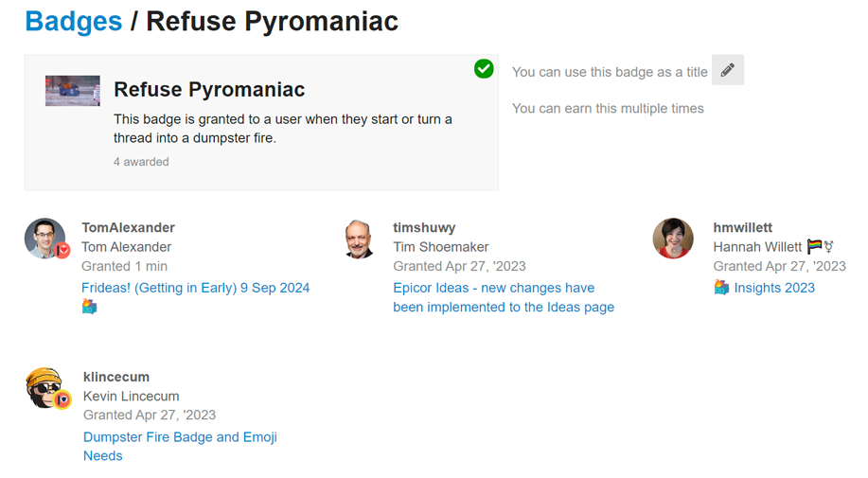868x478 pixels.
Task: Click the klincecum username
Action: click(x=116, y=377)
